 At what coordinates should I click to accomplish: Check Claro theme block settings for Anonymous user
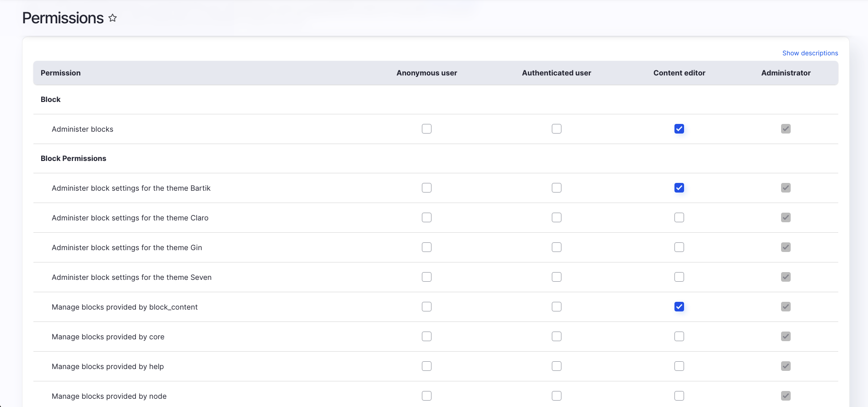pos(426,218)
